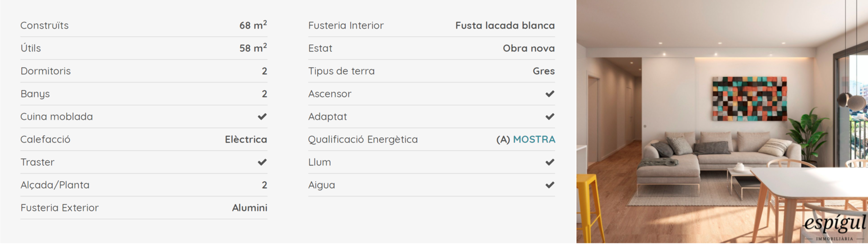This screenshot has width=868, height=244.
Task: Click the Espígul Immobiliària logo watermark
Action: tap(835, 227)
